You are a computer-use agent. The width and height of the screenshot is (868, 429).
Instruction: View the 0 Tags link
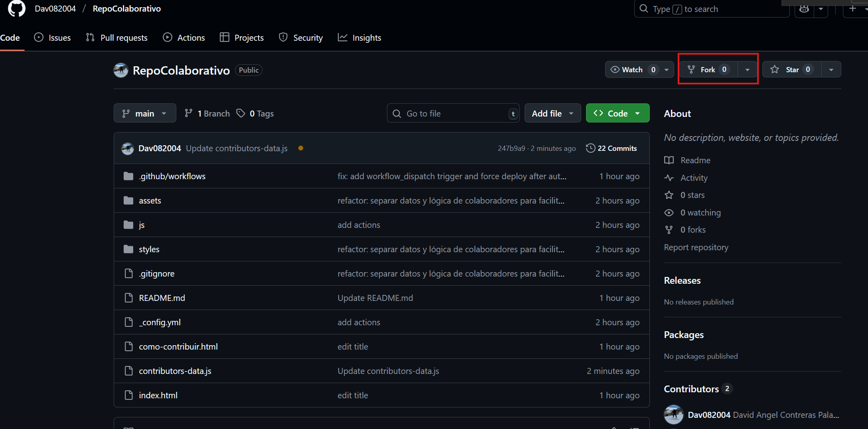coord(255,113)
